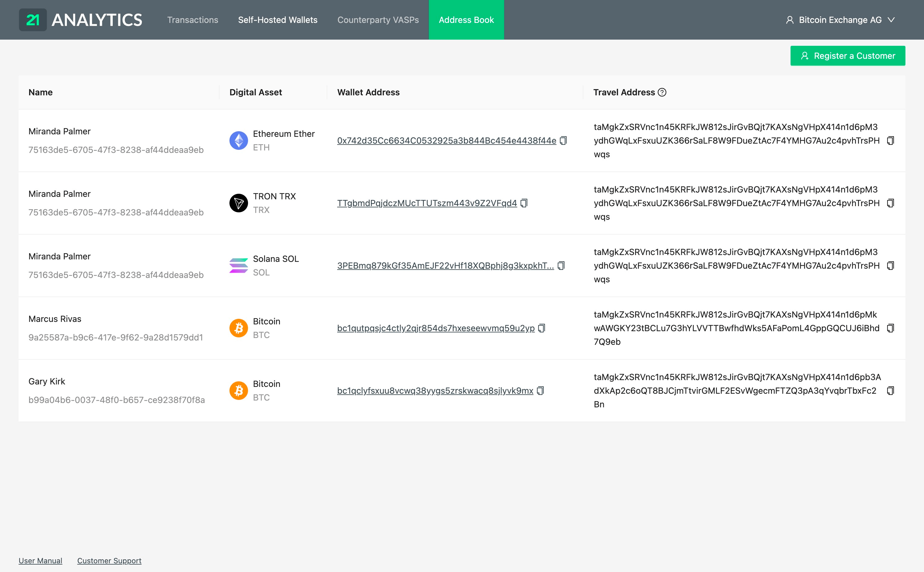Open the Bitcoin Exchange AG account dropdown
Viewport: 924px width, 572px height.
[x=842, y=19]
